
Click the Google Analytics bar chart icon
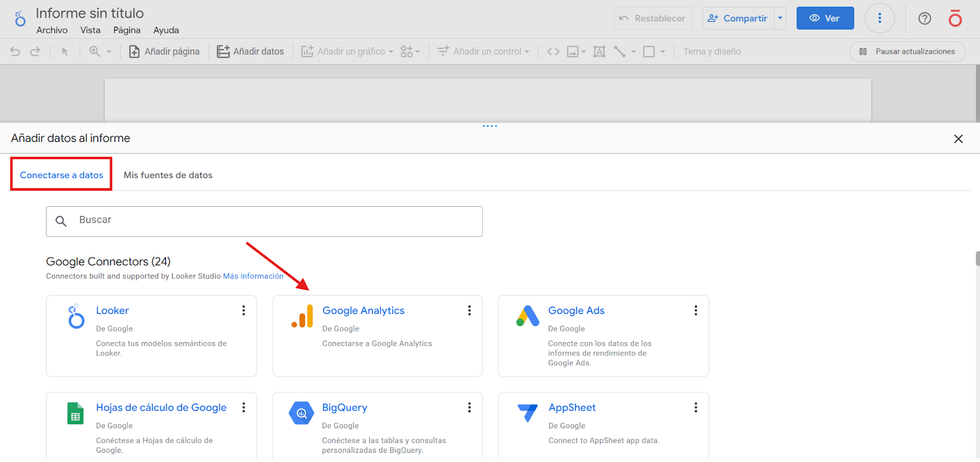click(x=302, y=316)
